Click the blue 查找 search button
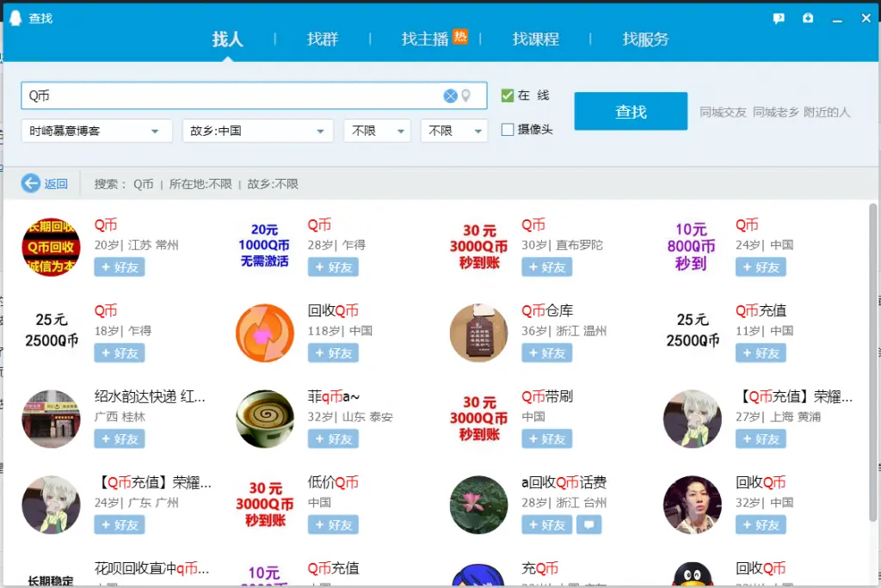 tap(631, 111)
